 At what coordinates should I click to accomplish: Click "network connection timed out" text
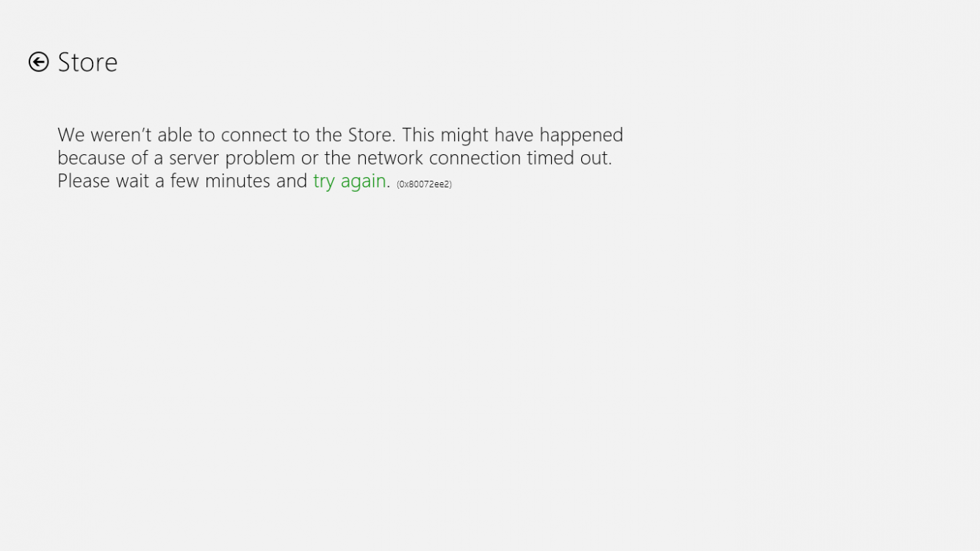click(x=484, y=158)
